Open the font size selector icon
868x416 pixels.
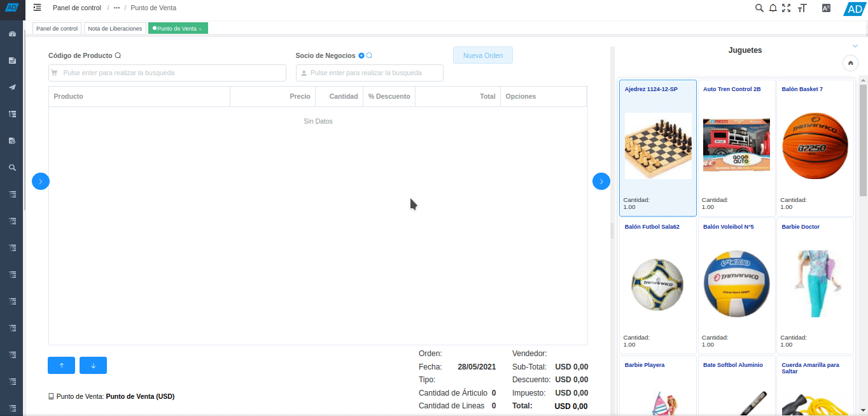802,8
